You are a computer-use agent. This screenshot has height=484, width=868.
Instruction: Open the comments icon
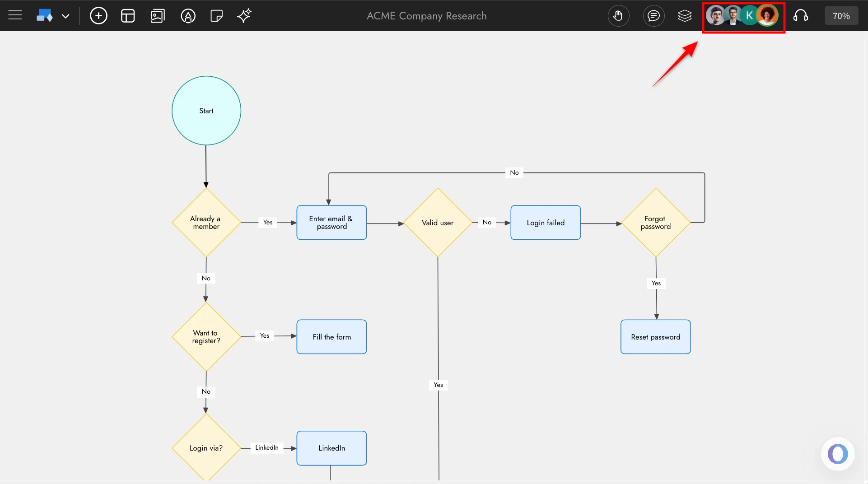tap(653, 15)
